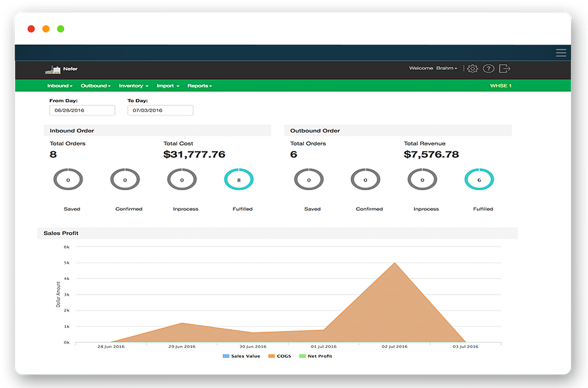This screenshot has width=588, height=388.
Task: Click the To Day date field
Action: tap(160, 111)
